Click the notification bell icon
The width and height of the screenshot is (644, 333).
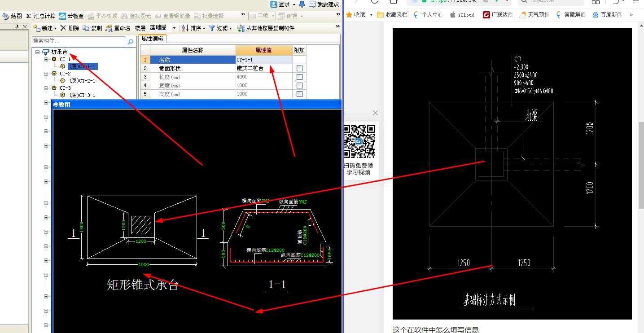point(302,4)
